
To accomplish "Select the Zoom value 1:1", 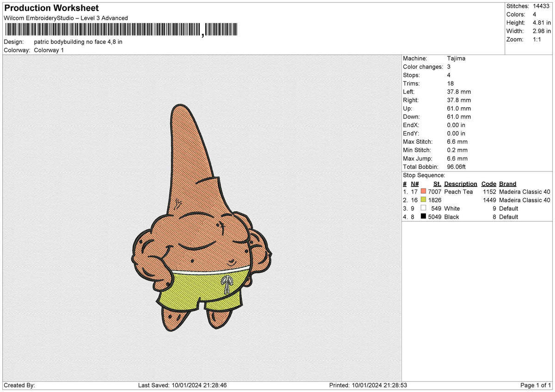I will pyautogui.click(x=538, y=39).
